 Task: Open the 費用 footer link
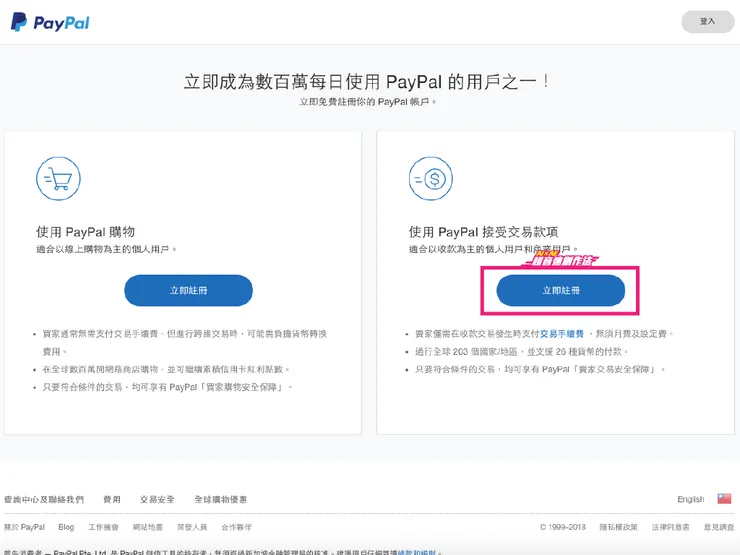112,499
